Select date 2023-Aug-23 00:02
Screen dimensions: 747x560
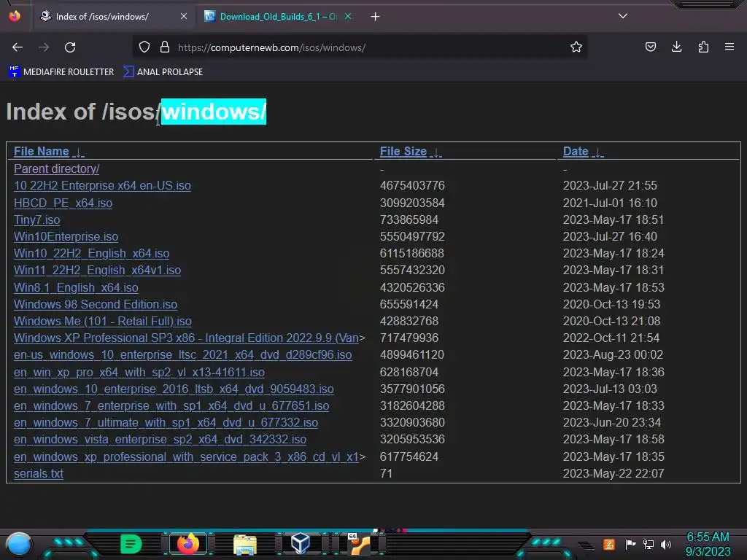613,355
